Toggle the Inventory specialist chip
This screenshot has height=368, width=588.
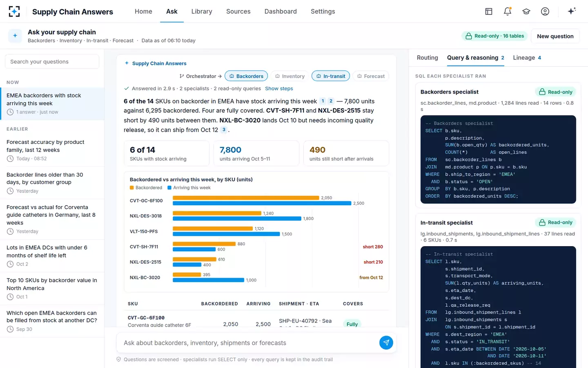(x=290, y=76)
